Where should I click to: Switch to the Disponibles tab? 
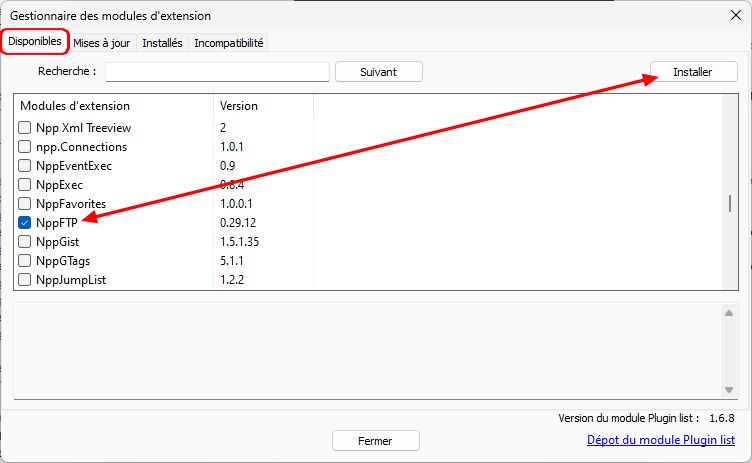[x=35, y=41]
